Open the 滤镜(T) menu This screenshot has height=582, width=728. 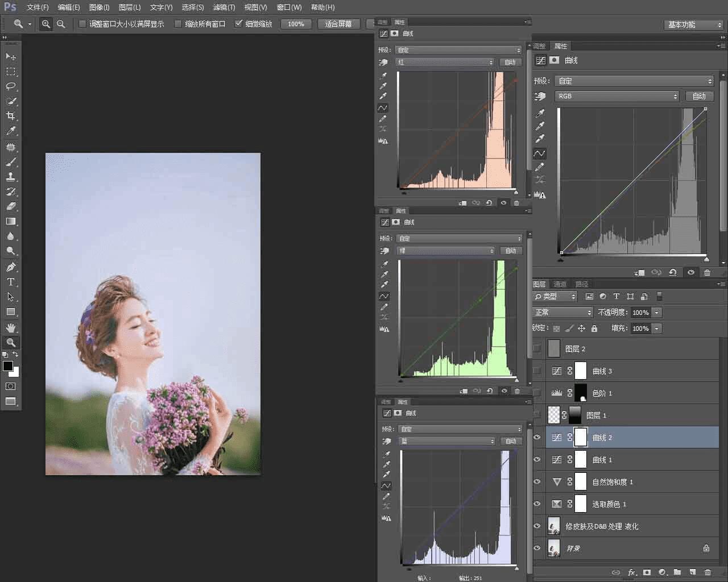coord(224,7)
